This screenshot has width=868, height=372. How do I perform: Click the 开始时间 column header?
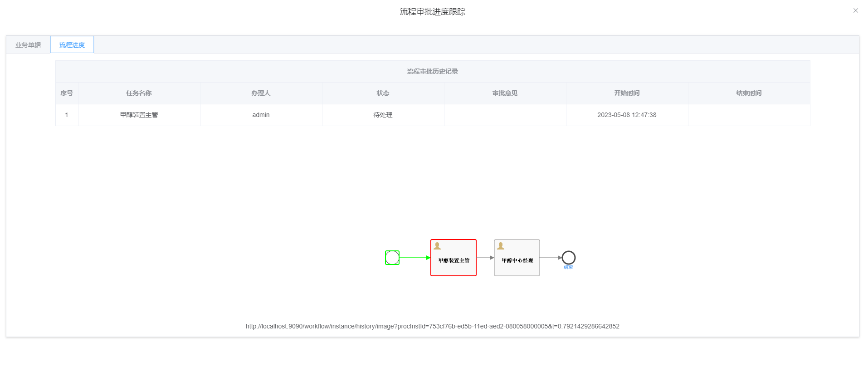[627, 93]
